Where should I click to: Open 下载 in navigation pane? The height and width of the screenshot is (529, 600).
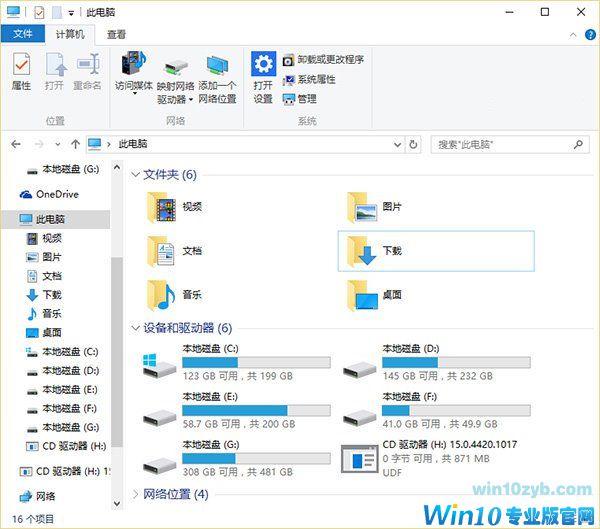click(44, 295)
